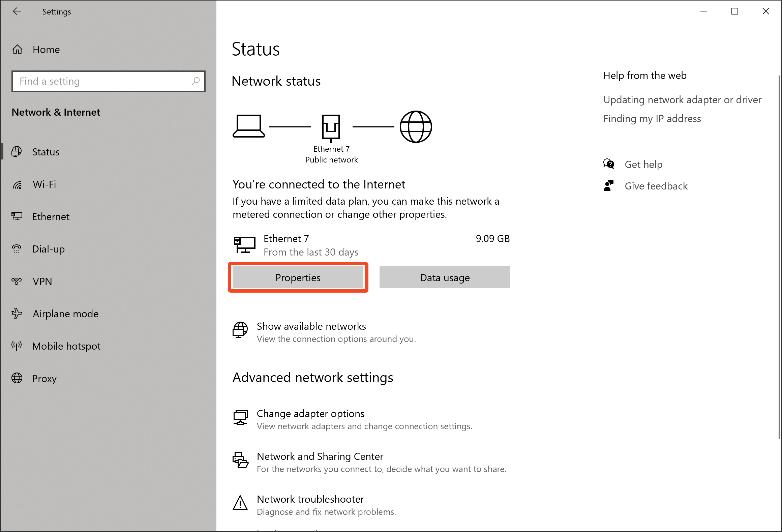Click the back arrow in Settings

pyautogui.click(x=17, y=11)
